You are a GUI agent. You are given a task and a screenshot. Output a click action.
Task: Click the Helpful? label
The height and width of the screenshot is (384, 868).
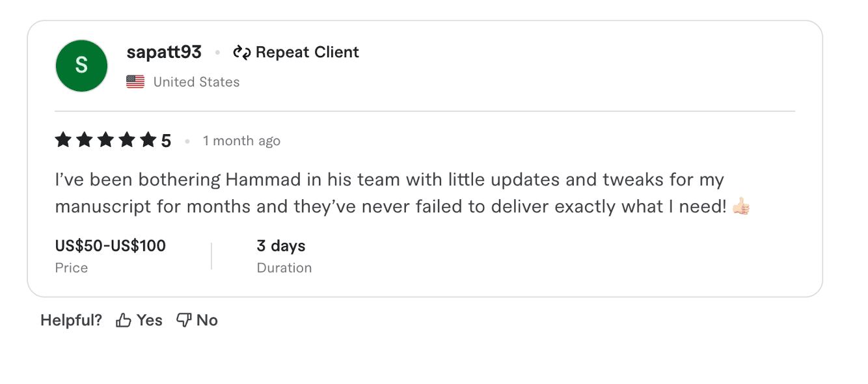[x=72, y=320]
